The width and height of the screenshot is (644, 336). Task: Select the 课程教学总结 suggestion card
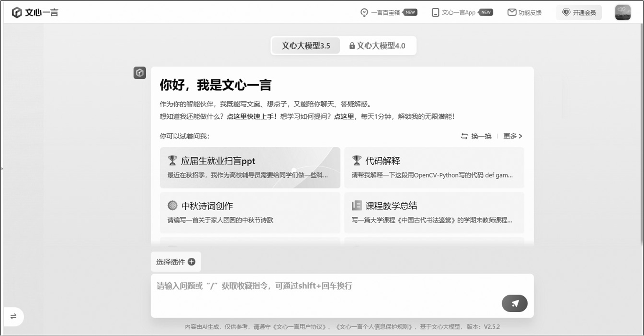click(434, 213)
